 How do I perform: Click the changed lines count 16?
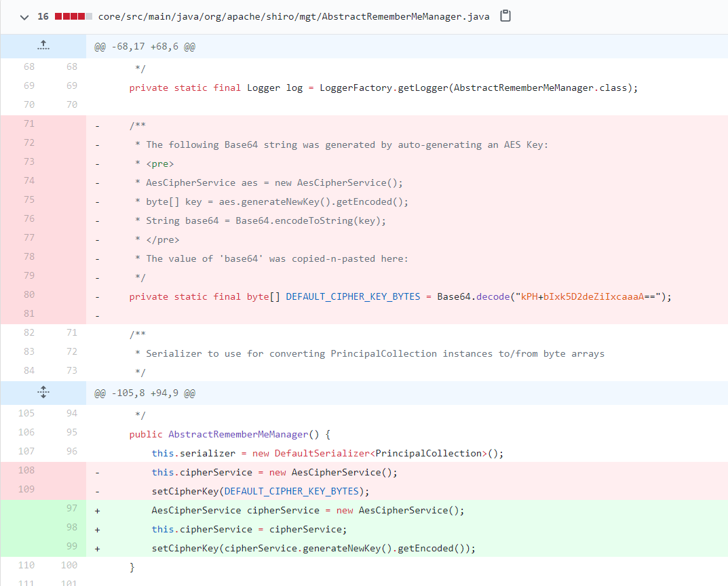point(43,16)
